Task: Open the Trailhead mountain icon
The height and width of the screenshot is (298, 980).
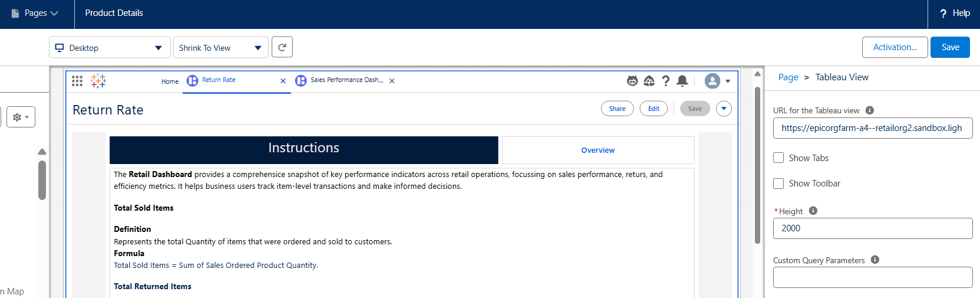Action: pyautogui.click(x=649, y=81)
